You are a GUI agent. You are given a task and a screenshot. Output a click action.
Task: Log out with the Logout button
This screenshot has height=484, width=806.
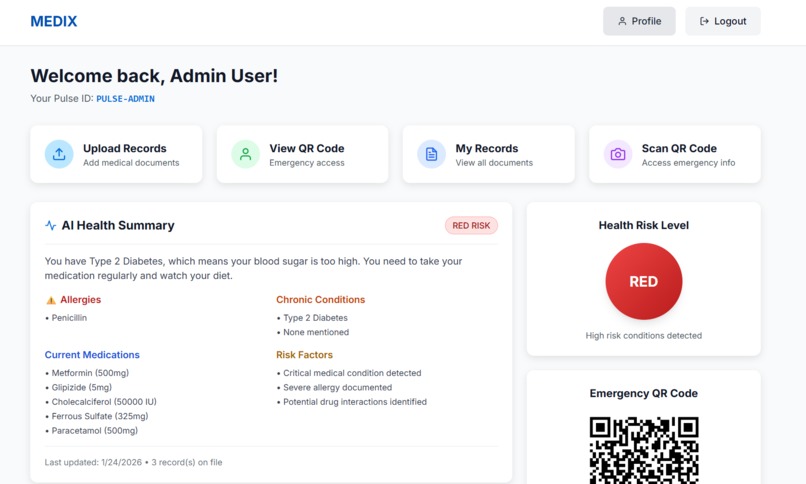click(x=722, y=21)
